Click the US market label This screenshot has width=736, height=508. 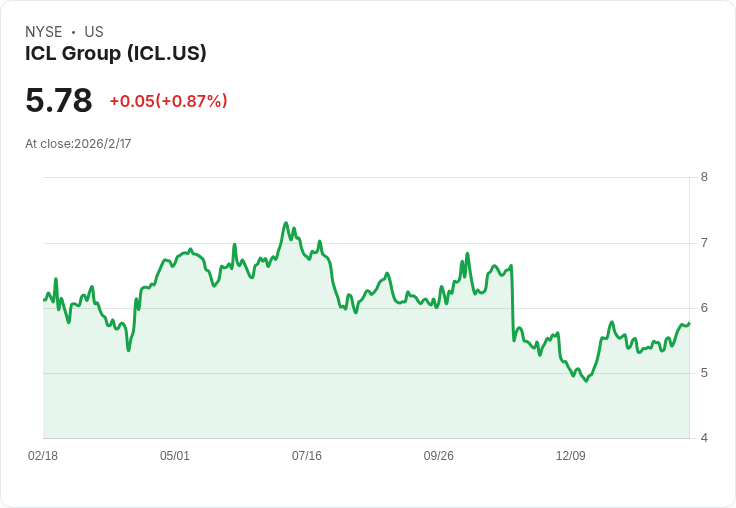94,32
